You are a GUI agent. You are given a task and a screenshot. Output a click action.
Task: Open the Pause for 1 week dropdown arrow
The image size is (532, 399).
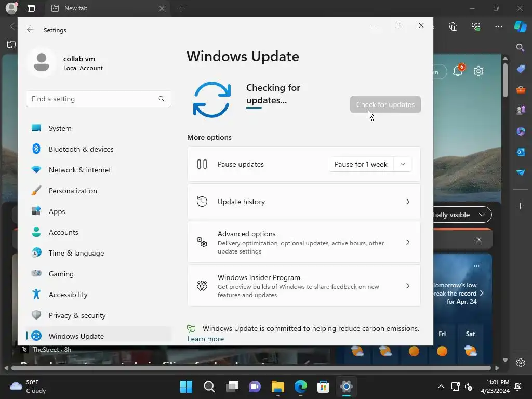point(403,164)
